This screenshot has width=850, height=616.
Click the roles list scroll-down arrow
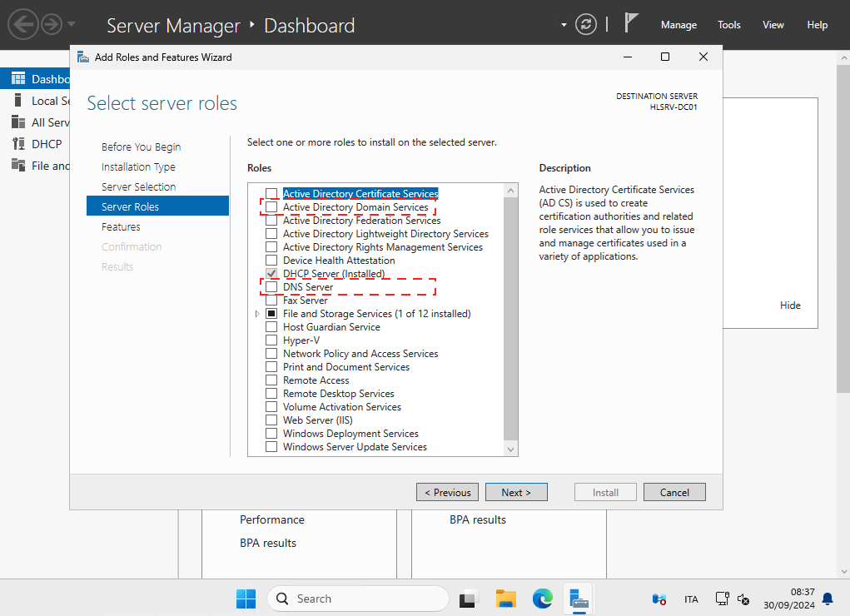click(x=511, y=449)
